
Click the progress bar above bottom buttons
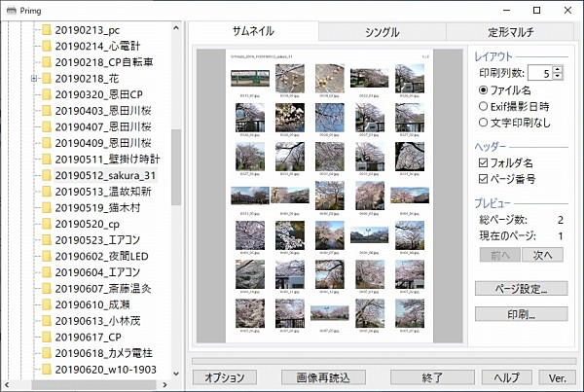tap(384, 361)
